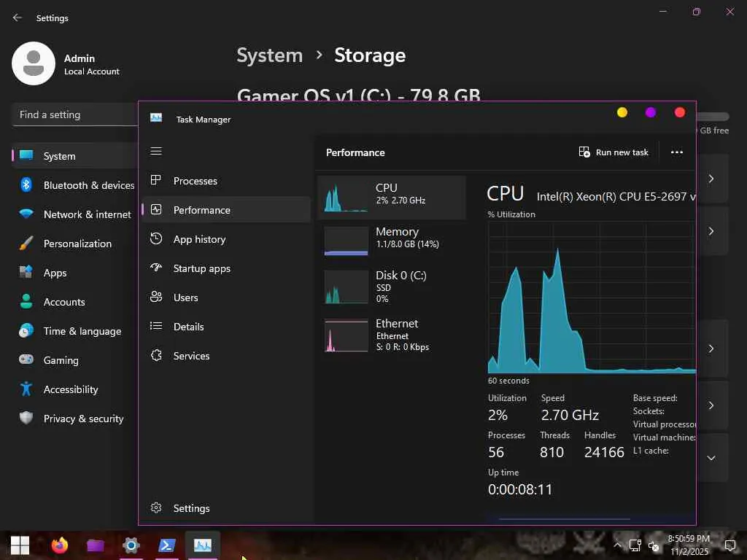Select the Services puzzle icon
Viewport: 747px width, 560px height.
tap(156, 356)
